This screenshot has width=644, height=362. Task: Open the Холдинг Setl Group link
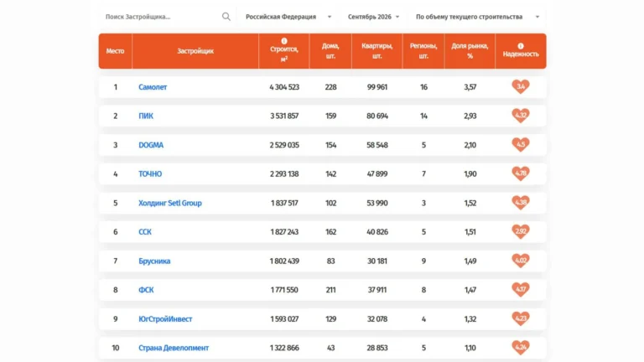tap(170, 203)
